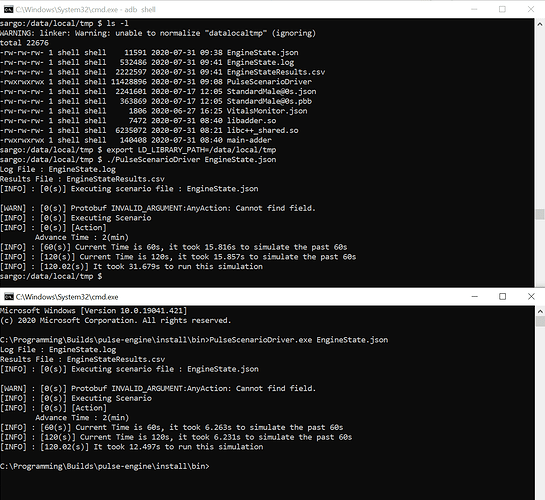Close the lower cmd.exe window
The height and width of the screenshot is (500, 545).
pyautogui.click(x=531, y=297)
